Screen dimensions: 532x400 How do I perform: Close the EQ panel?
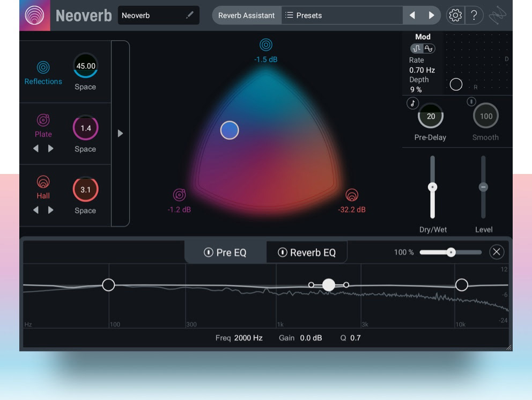(x=497, y=252)
